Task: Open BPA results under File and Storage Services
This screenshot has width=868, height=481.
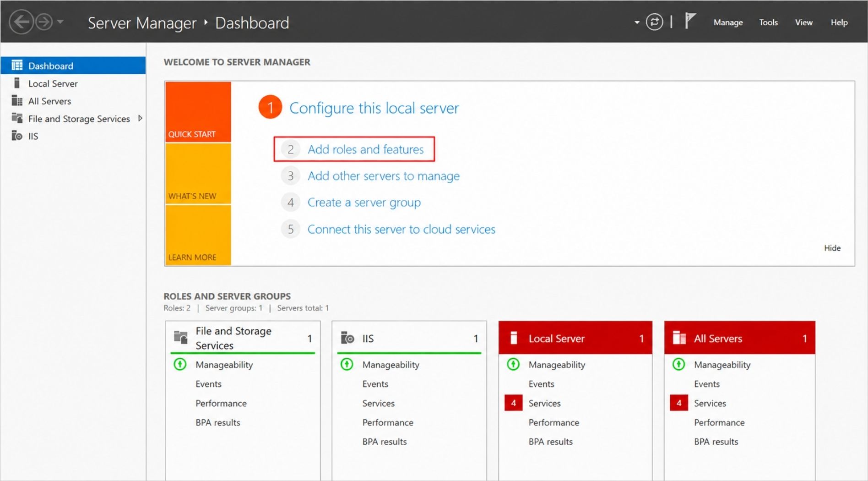Action: (218, 422)
